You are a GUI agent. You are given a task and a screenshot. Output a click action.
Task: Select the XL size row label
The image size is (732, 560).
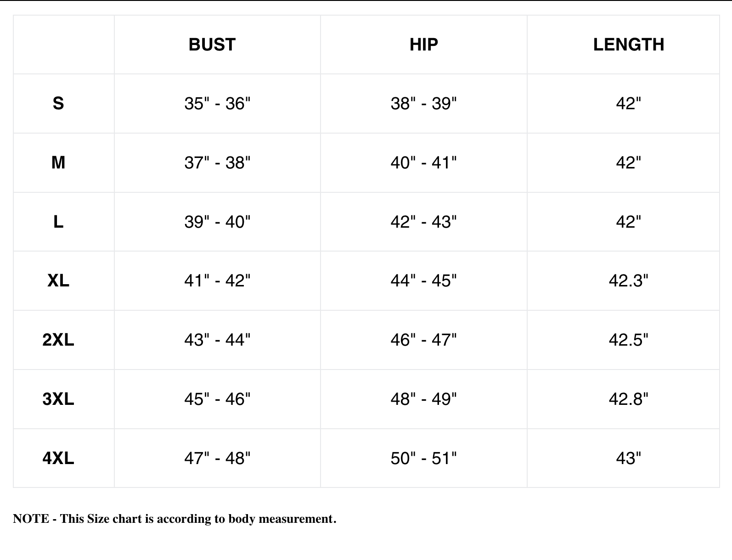pos(58,280)
